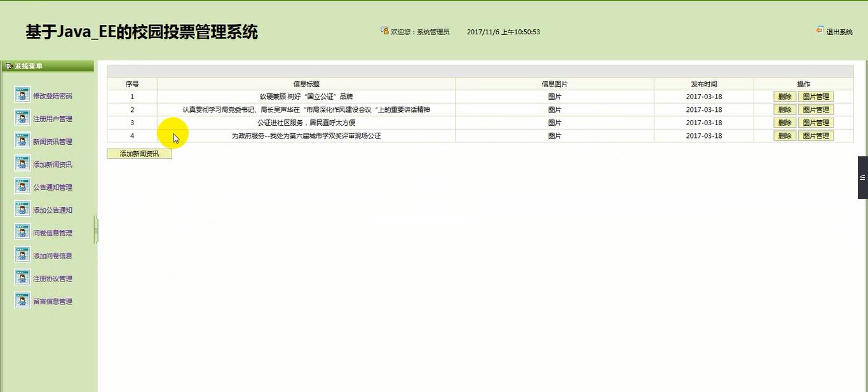This screenshot has height=392, width=868.
Task: Click 图片 link in row 1
Action: point(555,97)
